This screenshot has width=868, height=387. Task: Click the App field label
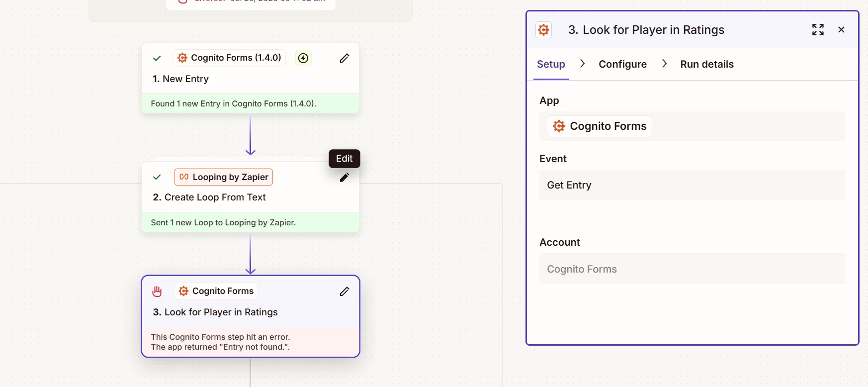pos(549,100)
